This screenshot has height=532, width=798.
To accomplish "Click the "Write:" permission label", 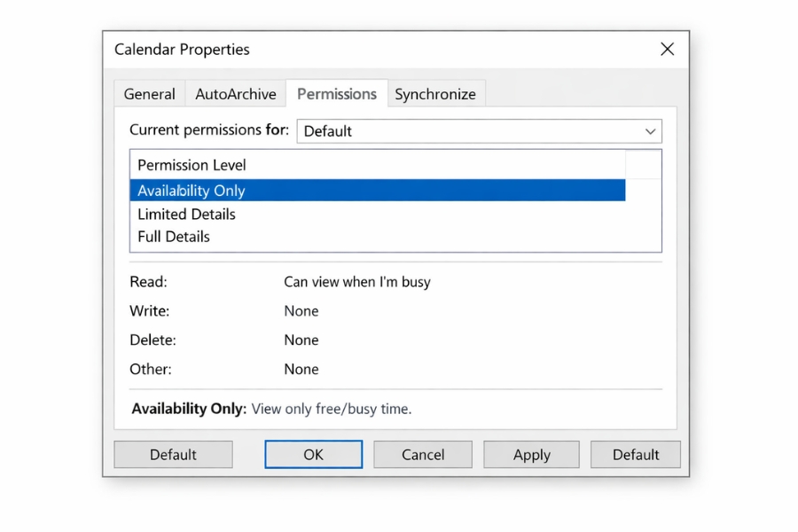I will pos(149,311).
